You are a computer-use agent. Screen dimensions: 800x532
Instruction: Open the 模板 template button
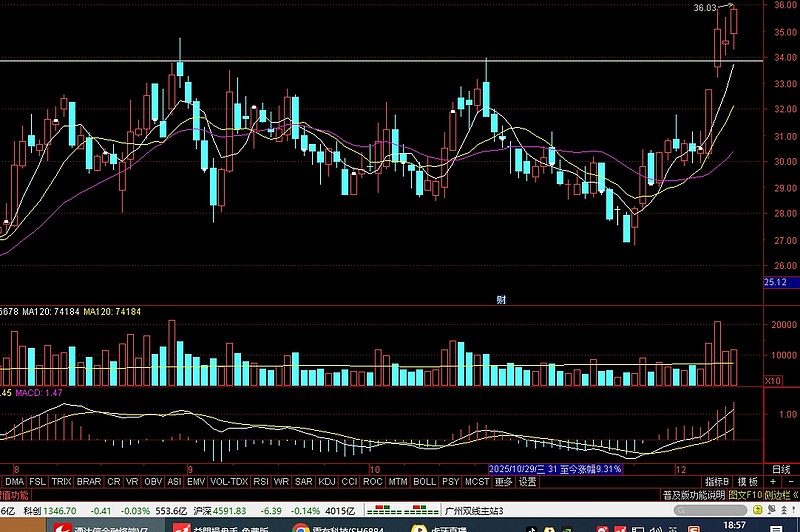(747, 482)
